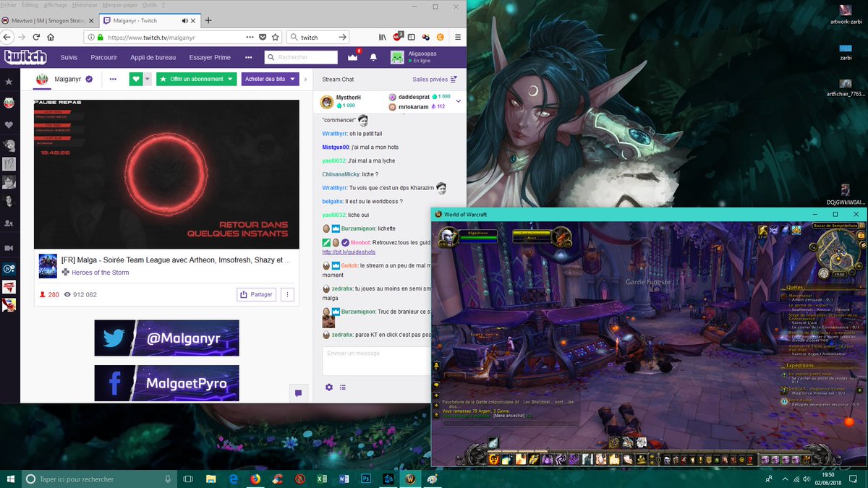Click the whisper bubble icon below stream
The height and width of the screenshot is (488, 868).
297,393
